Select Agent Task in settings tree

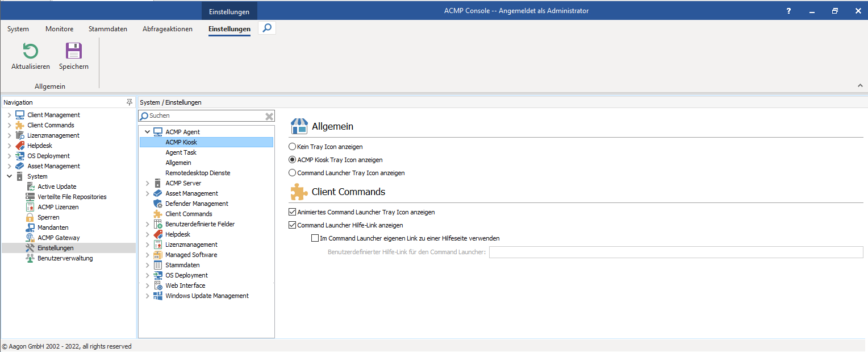click(181, 152)
